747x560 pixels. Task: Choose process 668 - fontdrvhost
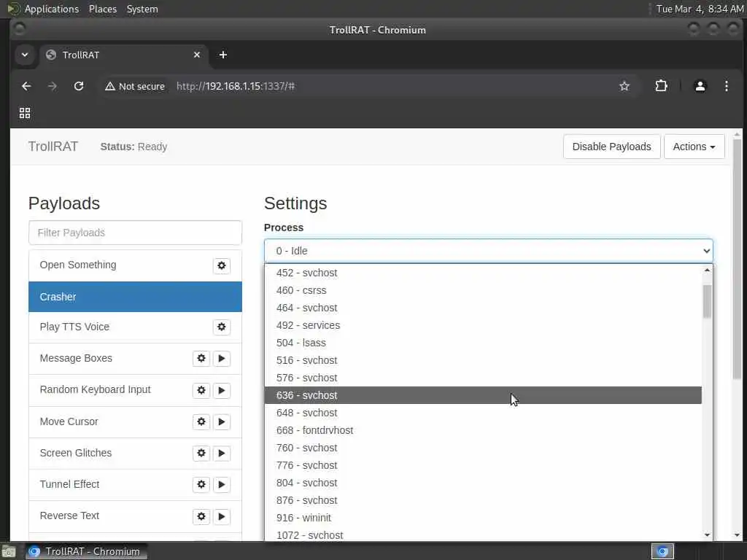(x=483, y=430)
